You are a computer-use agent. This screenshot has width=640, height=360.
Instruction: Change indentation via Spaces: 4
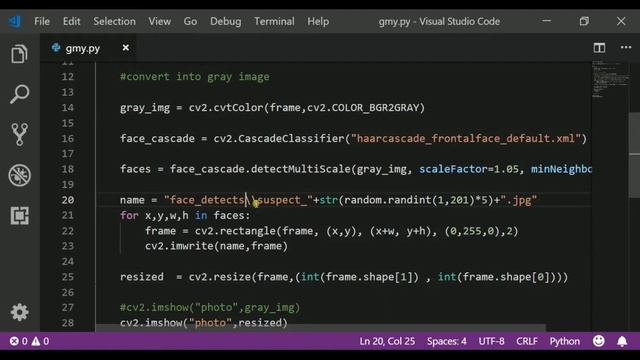pyautogui.click(x=447, y=341)
